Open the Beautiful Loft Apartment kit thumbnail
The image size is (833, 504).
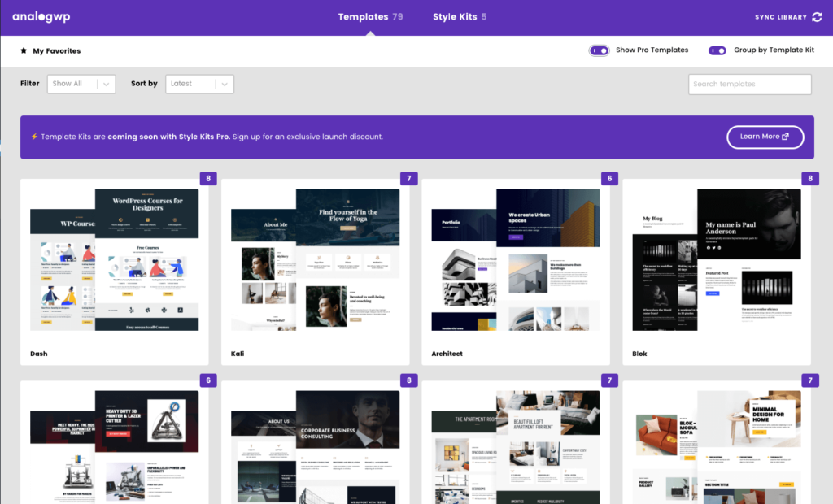click(x=516, y=447)
